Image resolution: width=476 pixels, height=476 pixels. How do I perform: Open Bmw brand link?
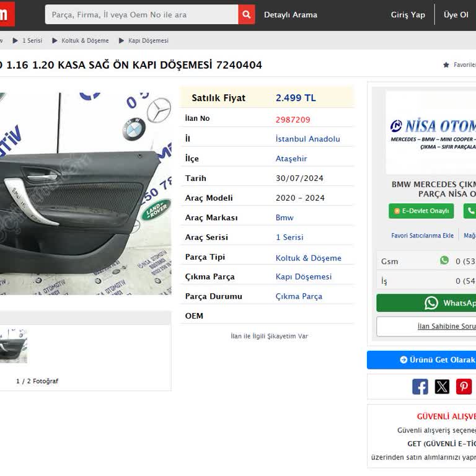pos(284,218)
